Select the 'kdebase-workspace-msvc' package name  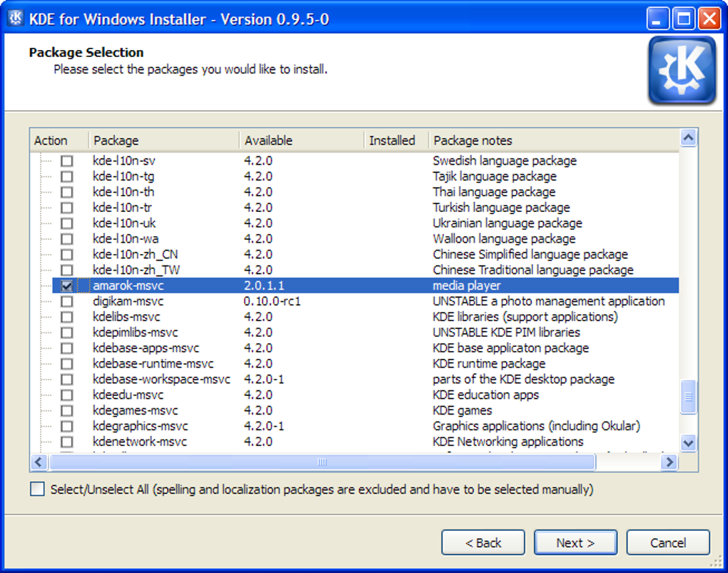coord(161,380)
